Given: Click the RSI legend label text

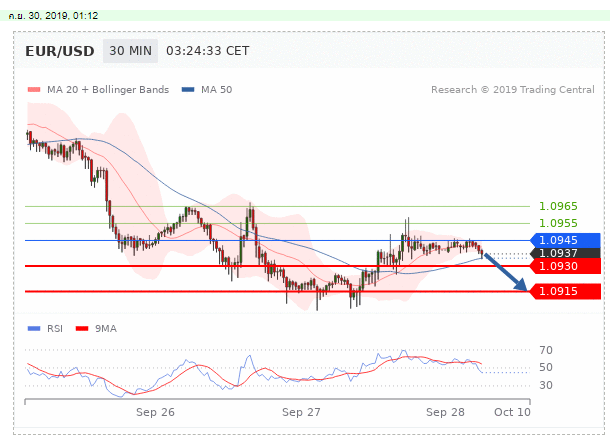Looking at the screenshot, I should pyautogui.click(x=55, y=329).
